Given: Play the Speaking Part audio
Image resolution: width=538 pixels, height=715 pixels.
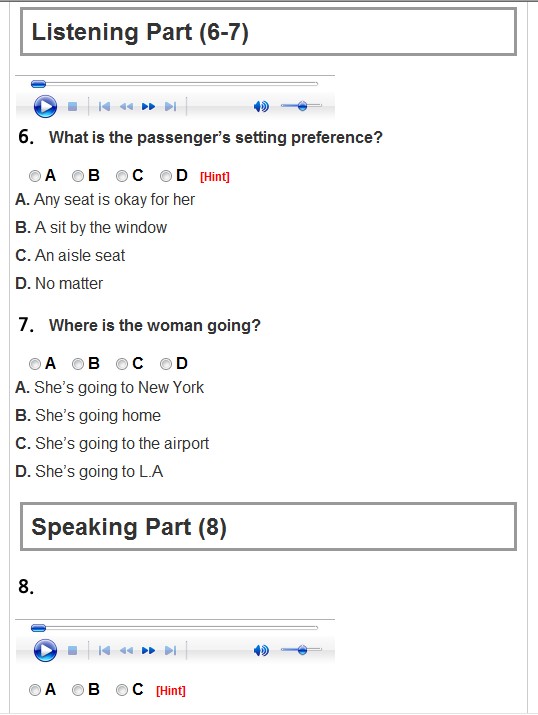Looking at the screenshot, I should (x=45, y=650).
